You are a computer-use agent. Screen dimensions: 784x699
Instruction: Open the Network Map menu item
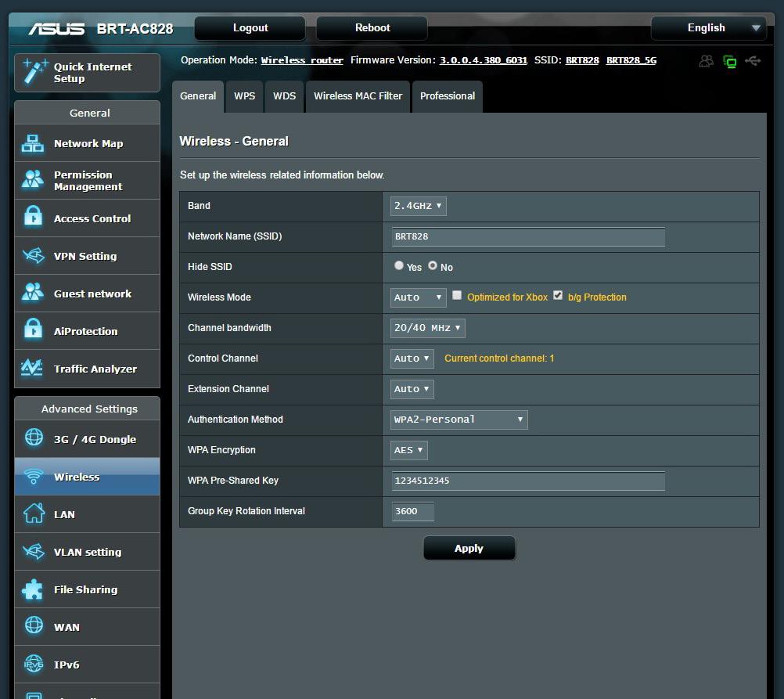88,143
